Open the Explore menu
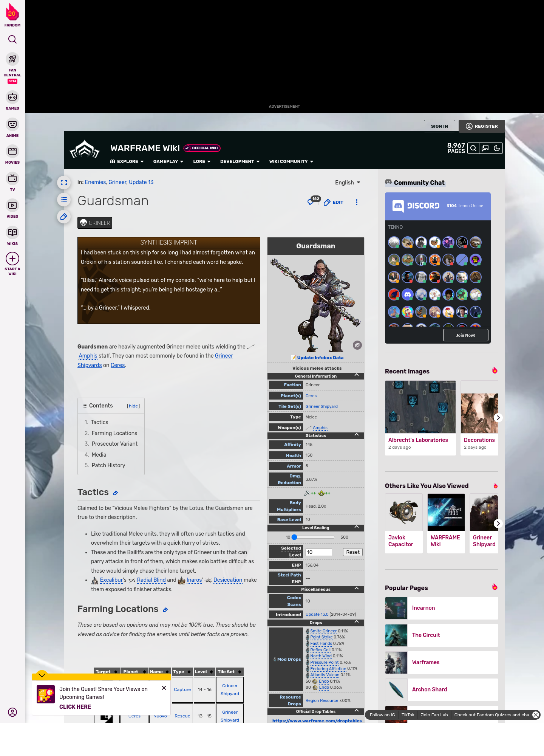Image resolution: width=544 pixels, height=756 pixels. pos(127,161)
